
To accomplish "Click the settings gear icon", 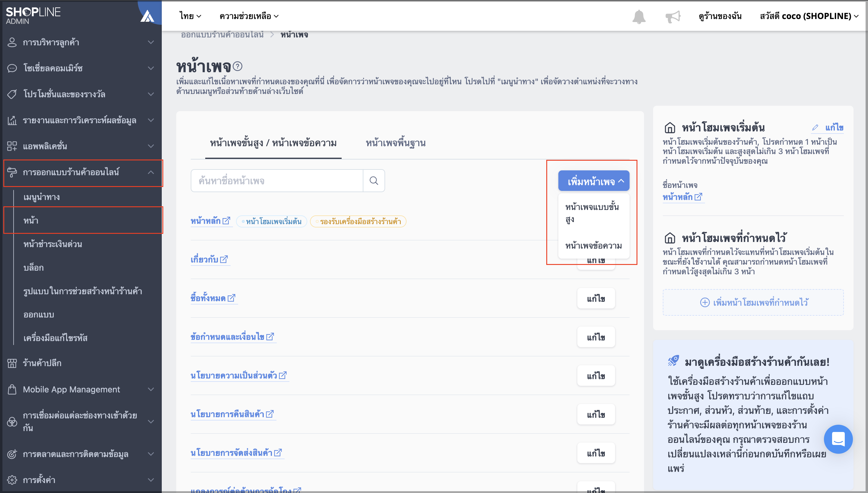I will point(12,480).
